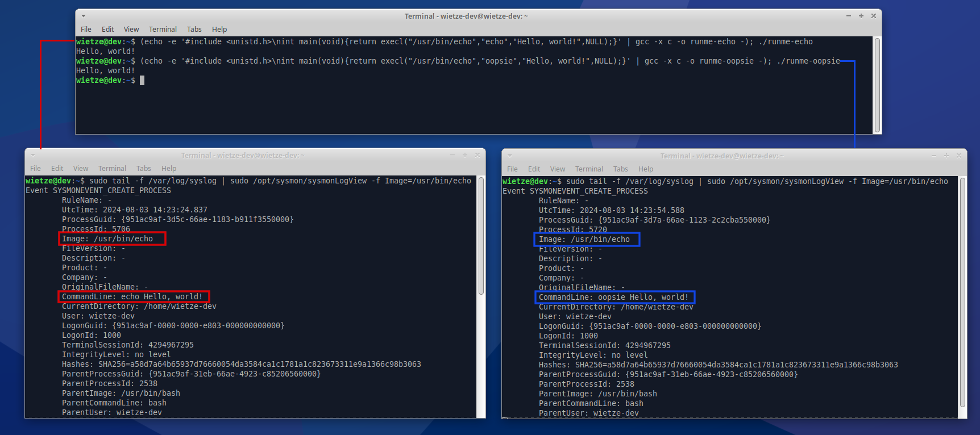The width and height of the screenshot is (980, 435).
Task: Click the ./runme-echo text in the top terminal
Action: click(x=786, y=42)
